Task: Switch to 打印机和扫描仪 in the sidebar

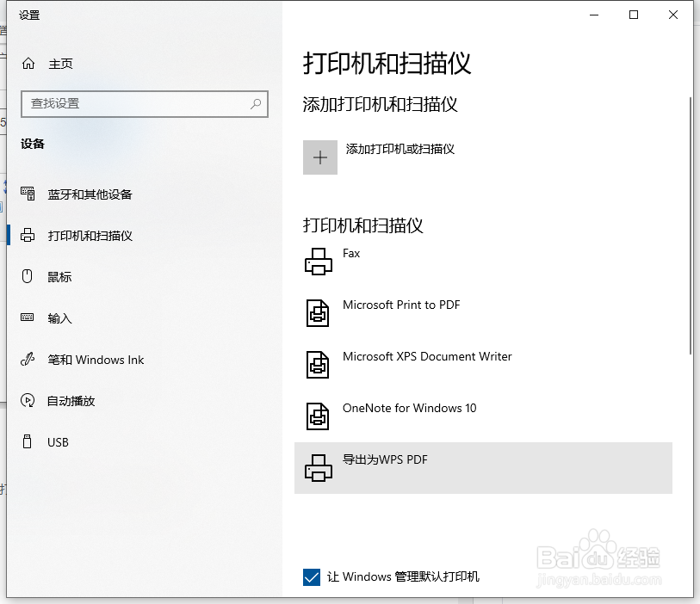Action: (x=89, y=235)
